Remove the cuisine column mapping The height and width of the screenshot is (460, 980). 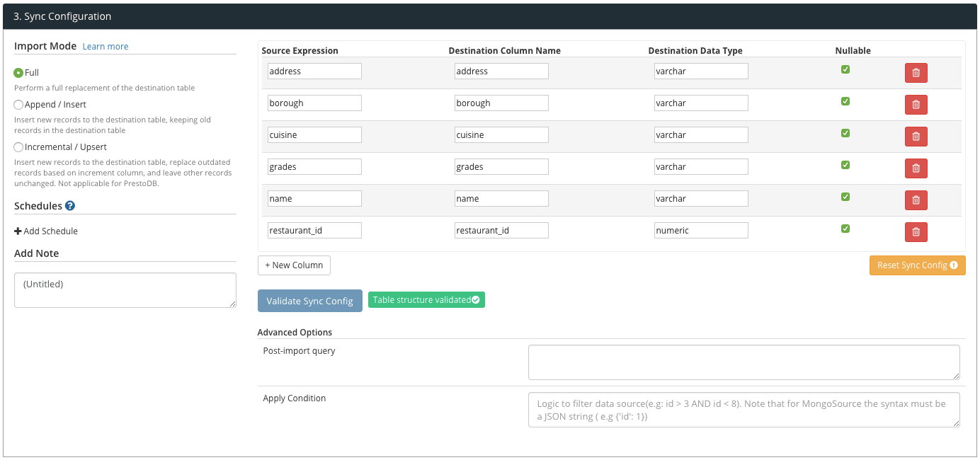916,137
